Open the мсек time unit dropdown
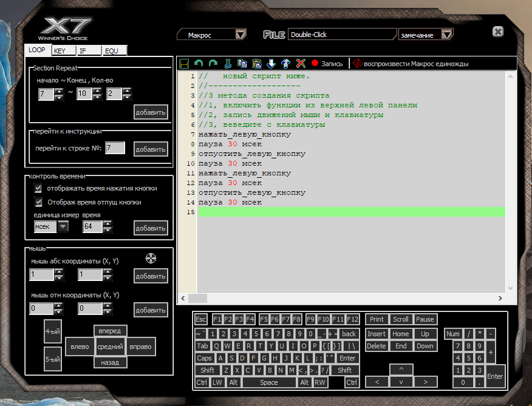The image size is (532, 406). pos(63,226)
